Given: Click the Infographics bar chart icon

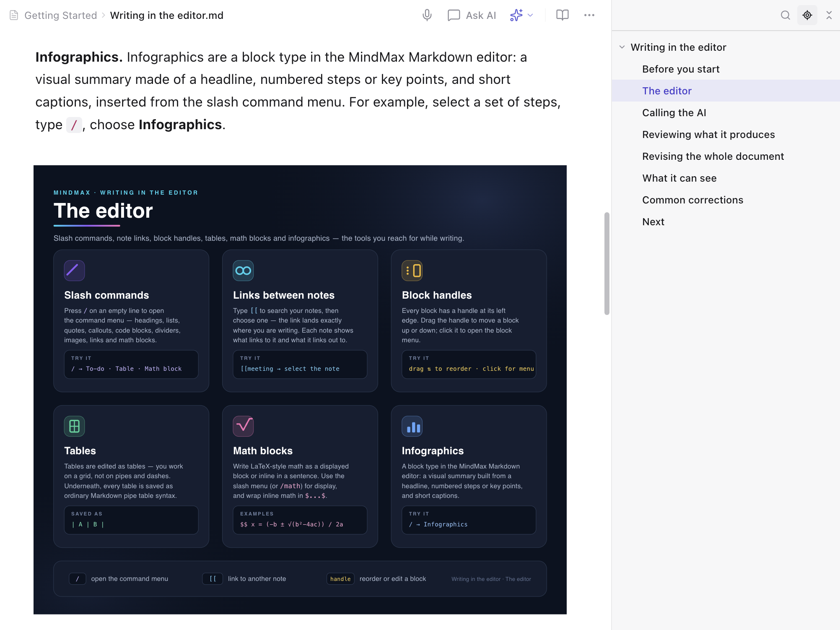Looking at the screenshot, I should (x=412, y=426).
